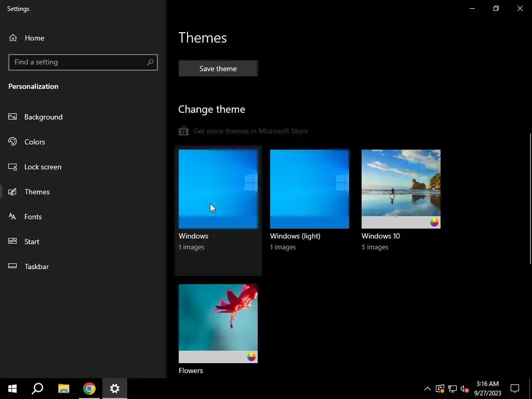This screenshot has height=399, width=532.
Task: Click the Flowers theme label
Action: (x=191, y=370)
